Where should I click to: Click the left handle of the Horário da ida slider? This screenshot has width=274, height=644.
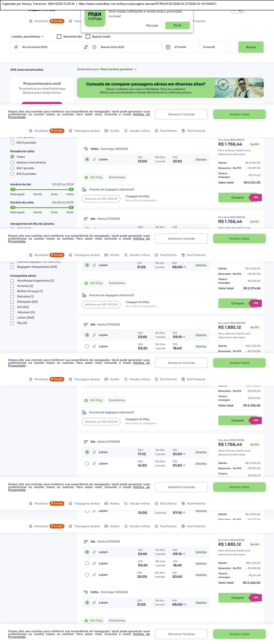(13, 189)
